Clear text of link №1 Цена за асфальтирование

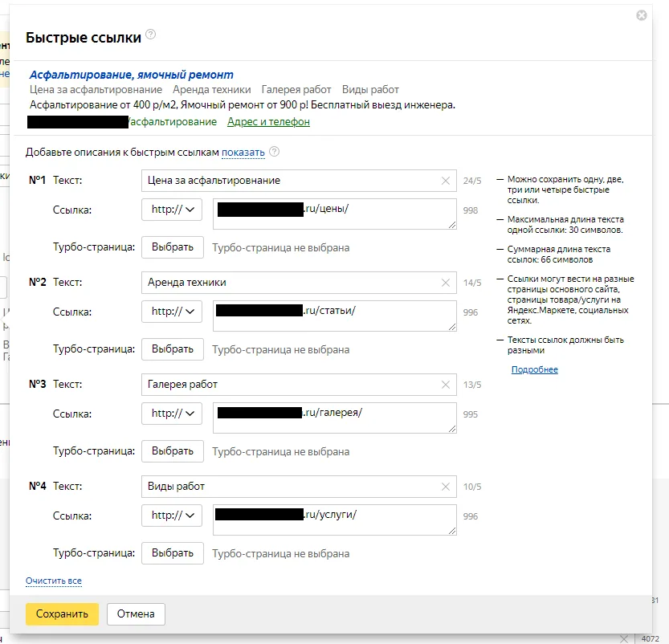point(446,181)
